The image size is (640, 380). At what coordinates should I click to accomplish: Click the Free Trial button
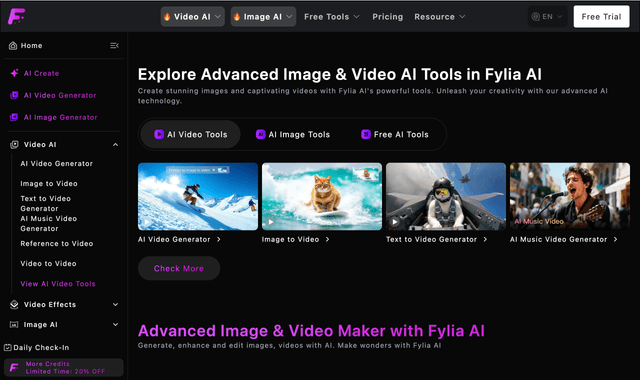coord(601,17)
